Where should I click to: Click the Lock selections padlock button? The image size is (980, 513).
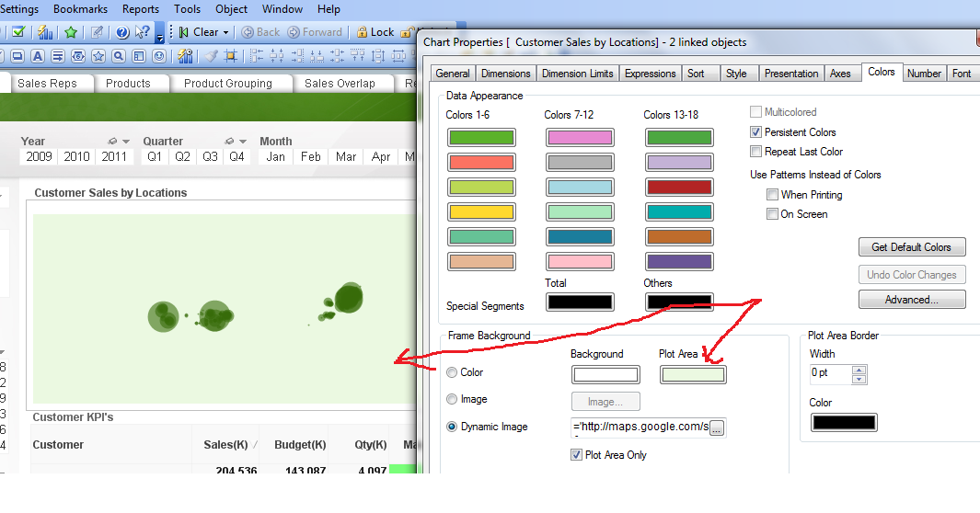point(375,32)
